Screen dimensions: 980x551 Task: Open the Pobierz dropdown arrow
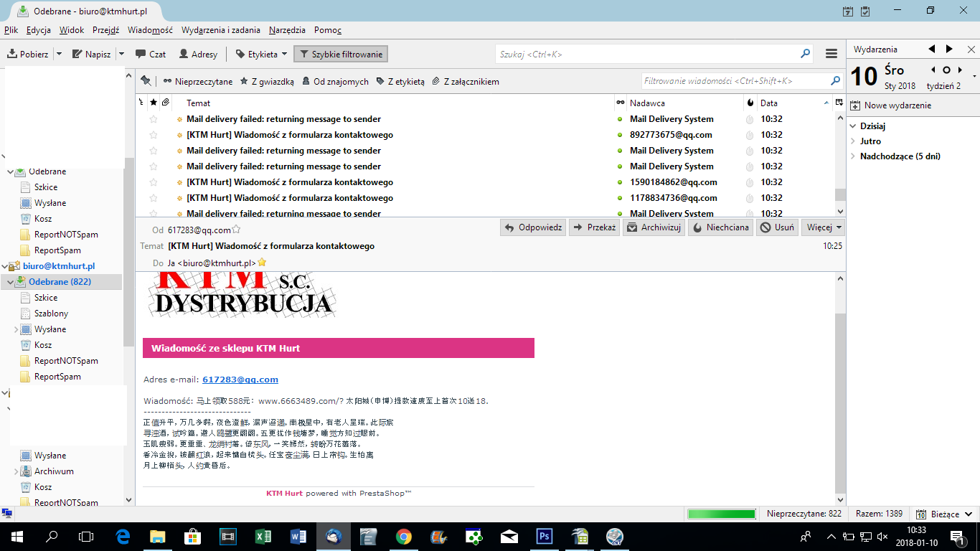(x=59, y=54)
